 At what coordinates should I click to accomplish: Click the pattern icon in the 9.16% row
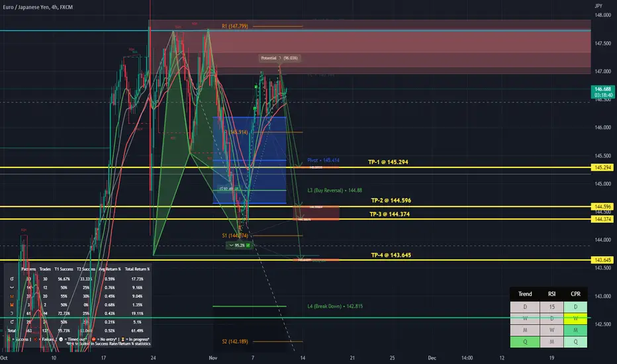[12, 288]
